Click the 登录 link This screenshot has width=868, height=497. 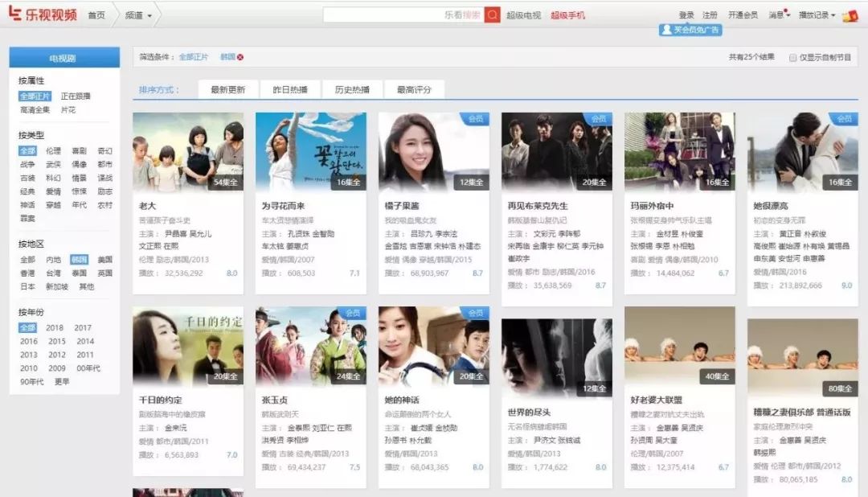point(686,15)
